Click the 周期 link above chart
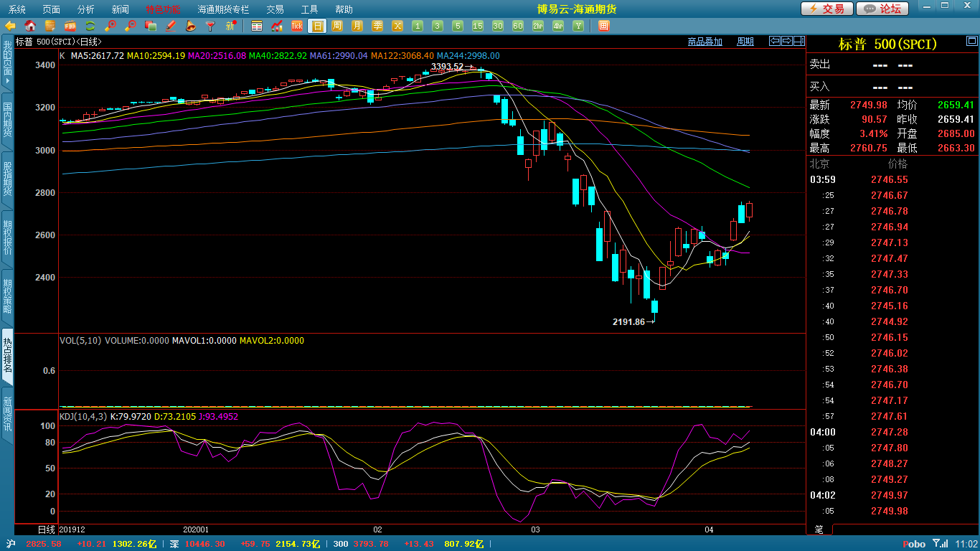Image resolution: width=980 pixels, height=551 pixels. click(x=745, y=42)
